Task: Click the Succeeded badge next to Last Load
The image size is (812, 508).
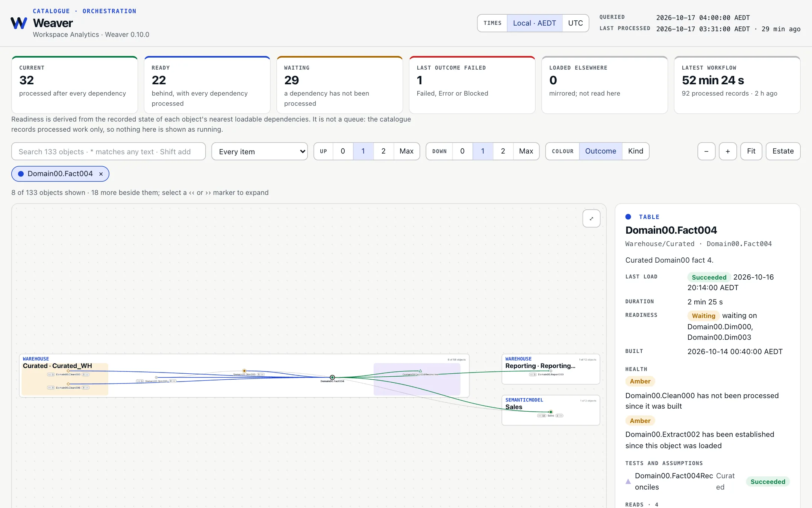Action: (x=709, y=277)
